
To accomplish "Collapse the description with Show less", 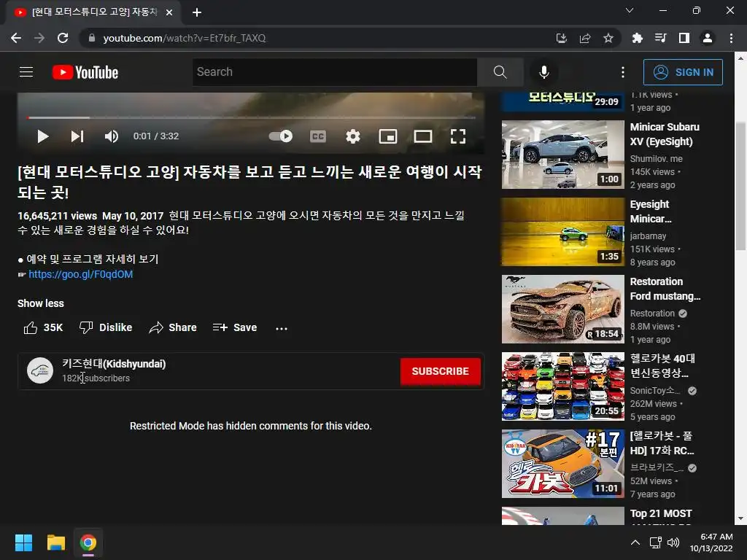I will (41, 303).
